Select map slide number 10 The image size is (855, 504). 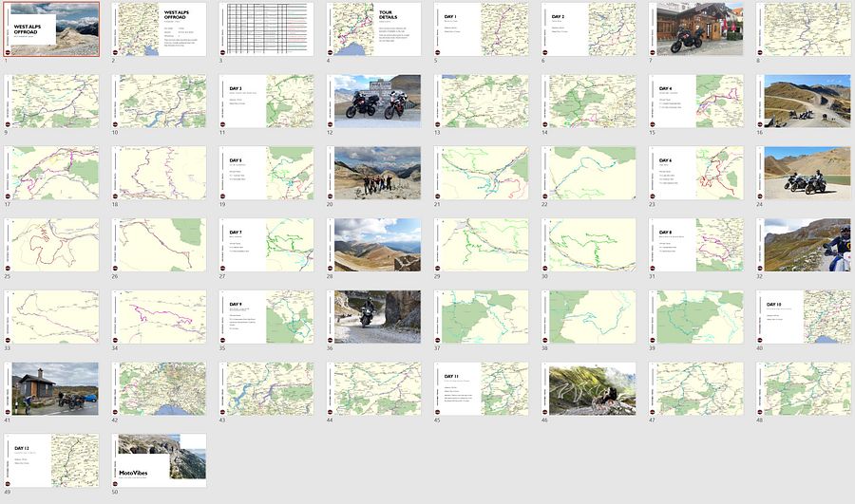[160, 102]
